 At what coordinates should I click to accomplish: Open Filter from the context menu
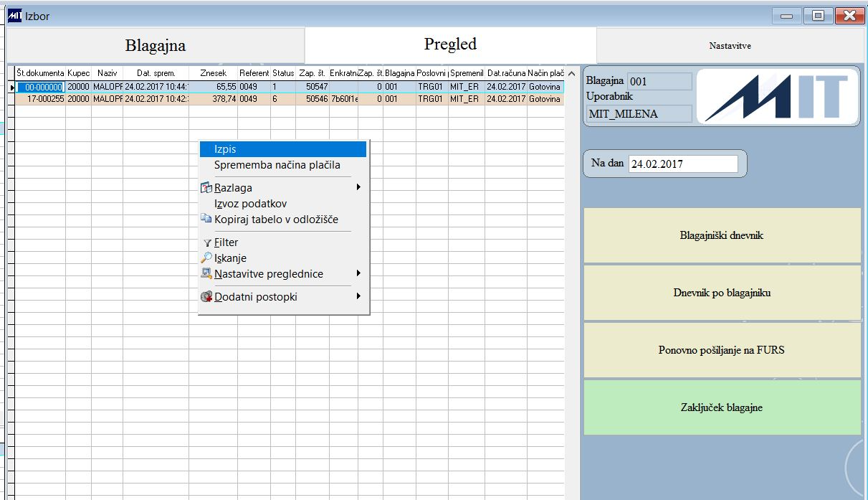[283, 242]
